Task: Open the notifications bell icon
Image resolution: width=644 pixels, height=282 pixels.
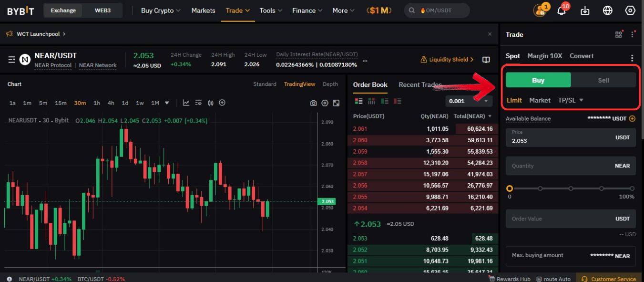Action: click(x=562, y=10)
